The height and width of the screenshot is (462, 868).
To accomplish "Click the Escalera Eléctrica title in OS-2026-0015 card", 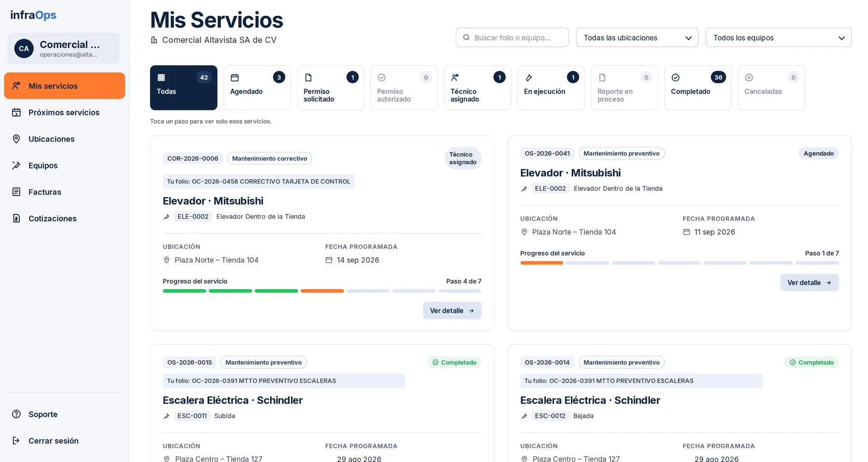I will click(233, 400).
